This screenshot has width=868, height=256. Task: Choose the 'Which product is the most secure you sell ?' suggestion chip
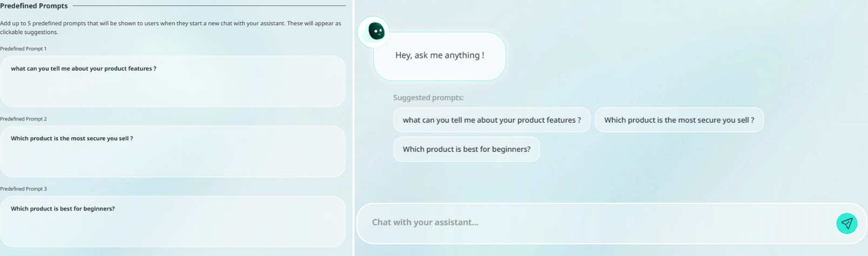click(x=678, y=120)
